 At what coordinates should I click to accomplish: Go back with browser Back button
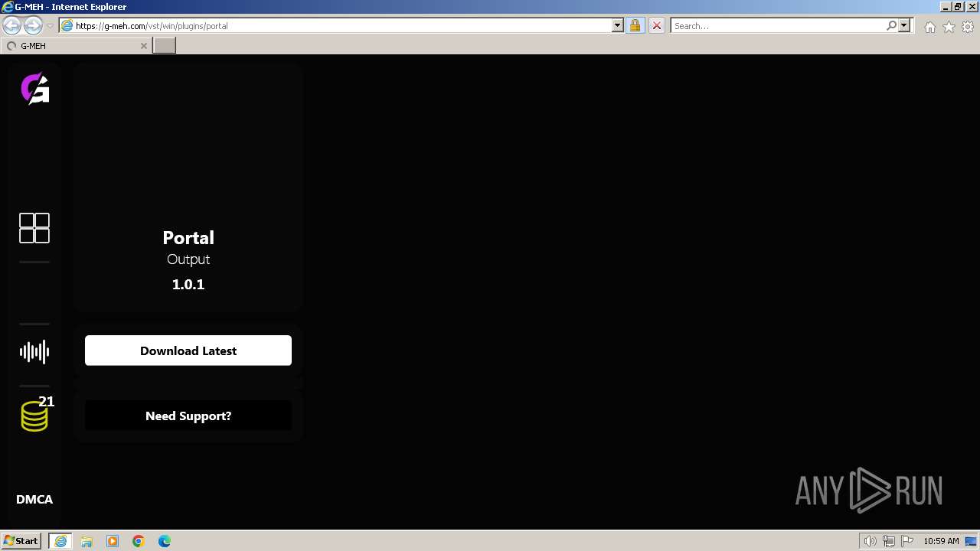[x=12, y=25]
